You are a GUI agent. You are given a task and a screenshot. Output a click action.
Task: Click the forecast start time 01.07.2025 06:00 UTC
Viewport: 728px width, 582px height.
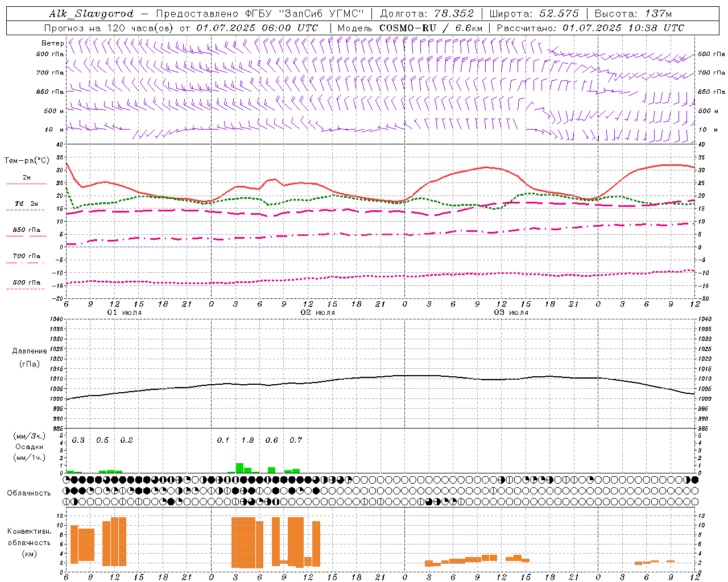pyautogui.click(x=257, y=28)
